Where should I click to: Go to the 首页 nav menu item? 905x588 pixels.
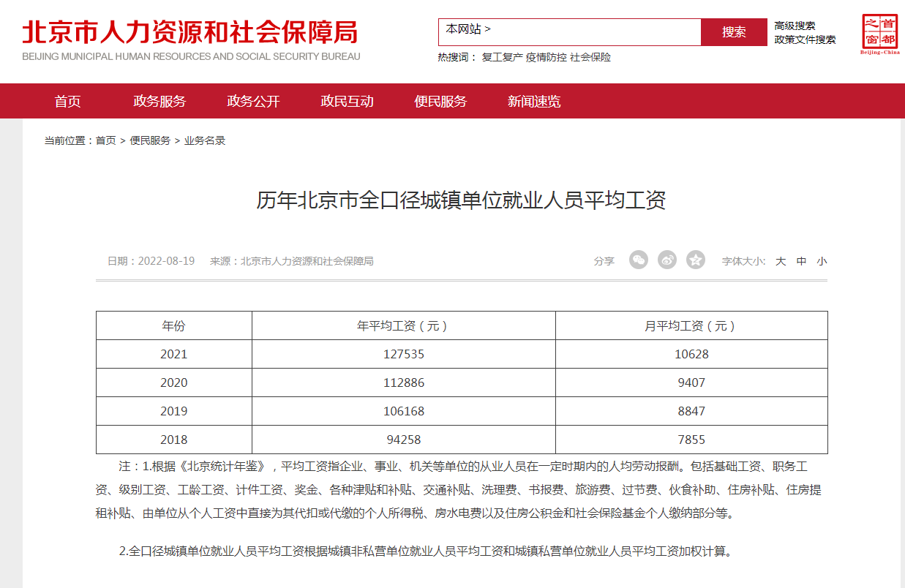pos(67,101)
